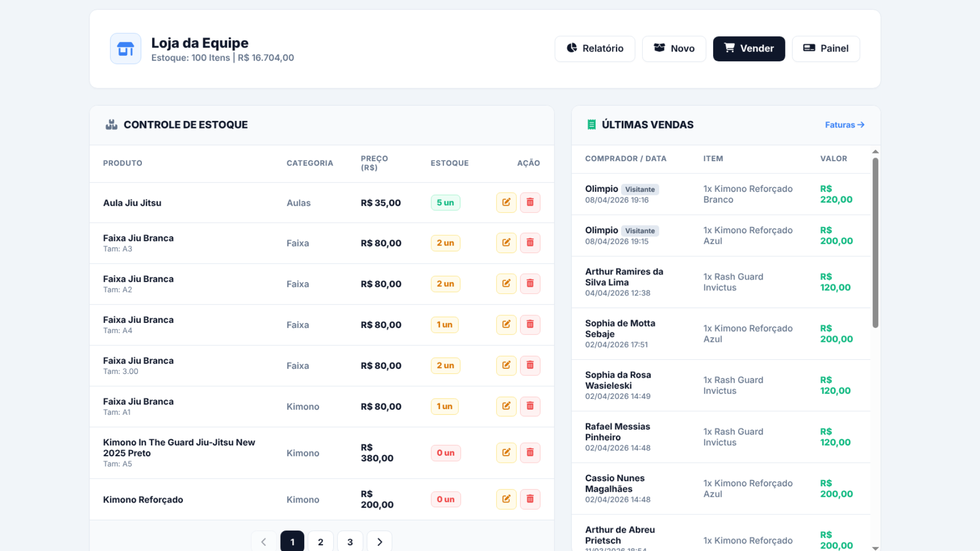Click the "Últimas Vendas" panel heading

click(x=647, y=124)
